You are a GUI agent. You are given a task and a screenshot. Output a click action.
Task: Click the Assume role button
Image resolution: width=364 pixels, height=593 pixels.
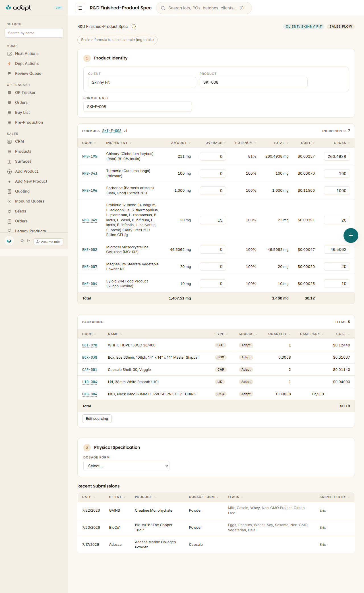point(48,242)
